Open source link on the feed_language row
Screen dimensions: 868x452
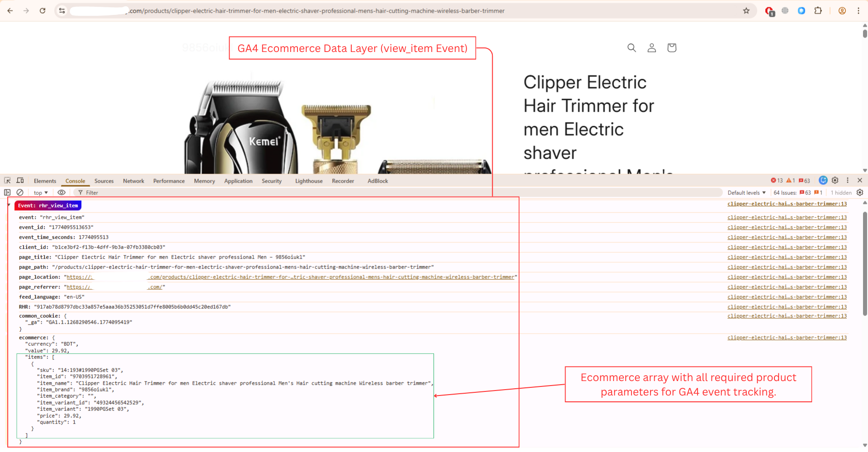(787, 297)
